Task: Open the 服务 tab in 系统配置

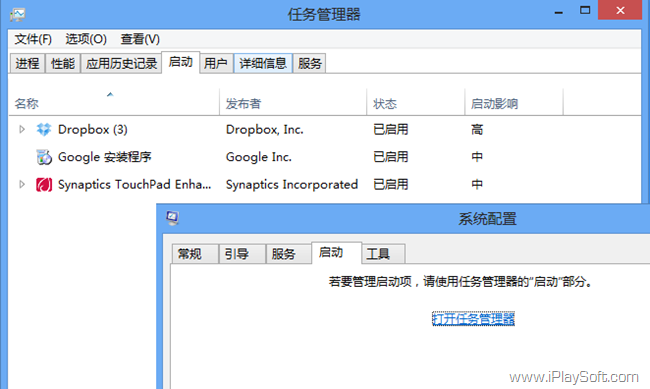Action: (x=289, y=254)
